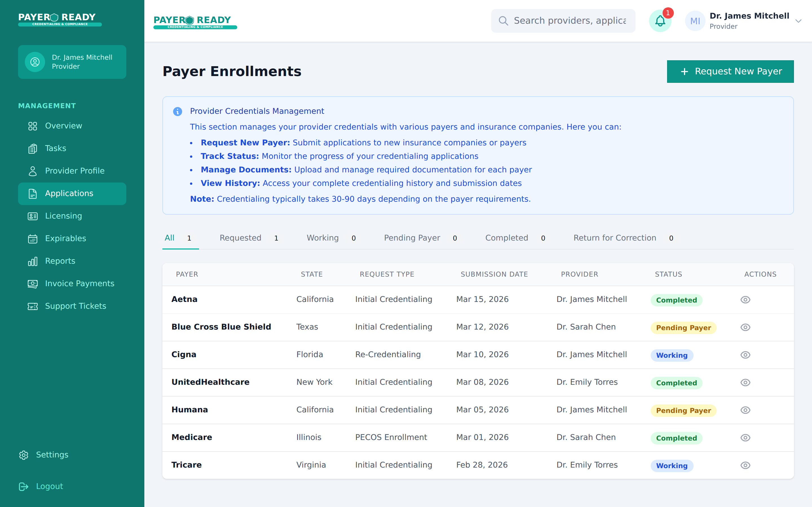This screenshot has height=507, width=812.
Task: Click the Settings gear icon
Action: [23, 455]
